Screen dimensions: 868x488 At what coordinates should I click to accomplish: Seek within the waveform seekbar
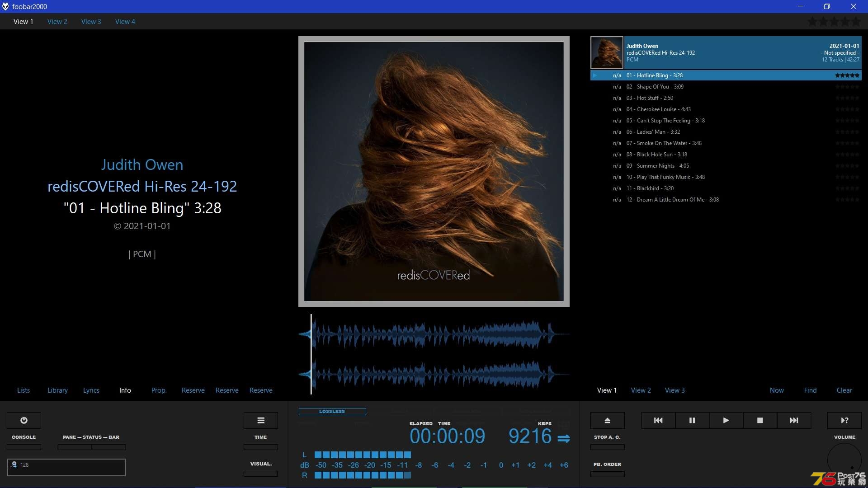[x=434, y=354]
